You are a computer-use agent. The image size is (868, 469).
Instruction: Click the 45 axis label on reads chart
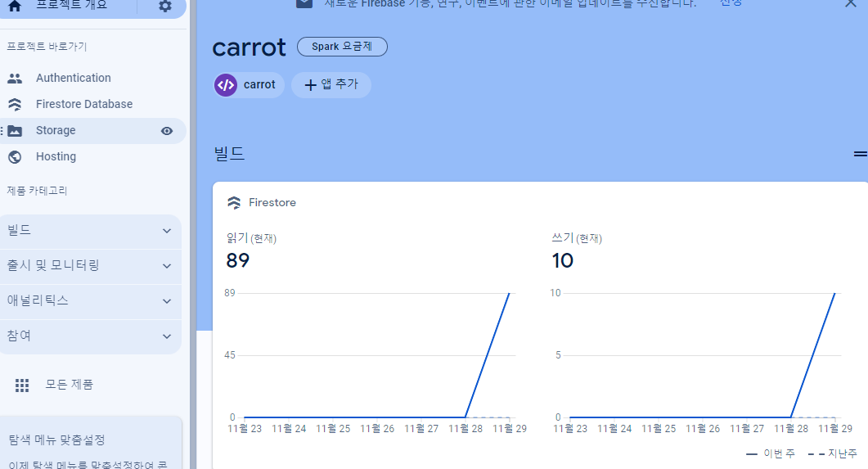tap(230, 355)
